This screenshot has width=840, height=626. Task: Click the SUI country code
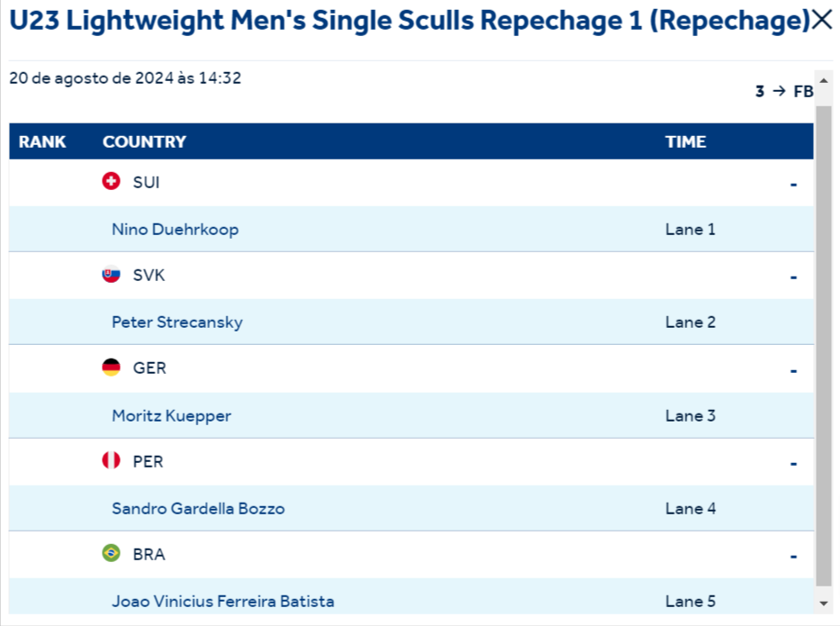coord(146,183)
